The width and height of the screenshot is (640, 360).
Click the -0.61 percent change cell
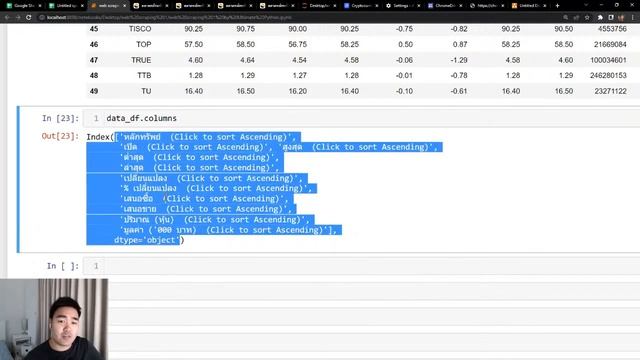pyautogui.click(x=459, y=91)
